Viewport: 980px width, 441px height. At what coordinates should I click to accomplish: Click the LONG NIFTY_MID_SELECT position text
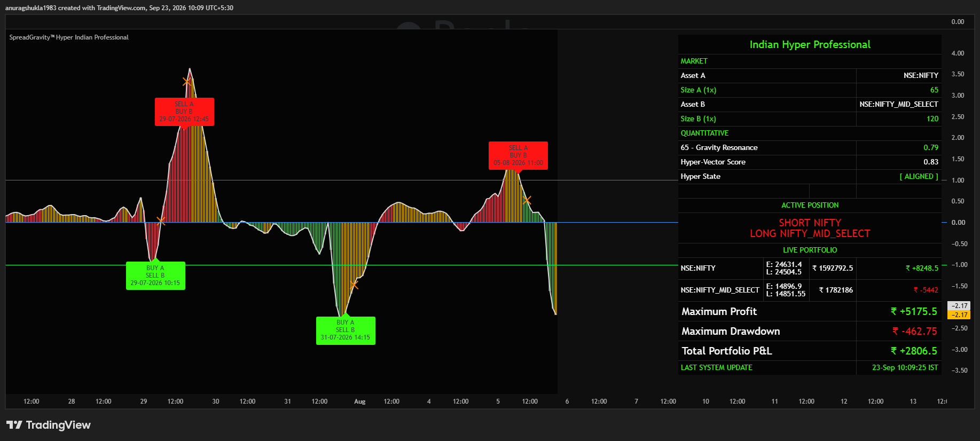pyautogui.click(x=810, y=233)
